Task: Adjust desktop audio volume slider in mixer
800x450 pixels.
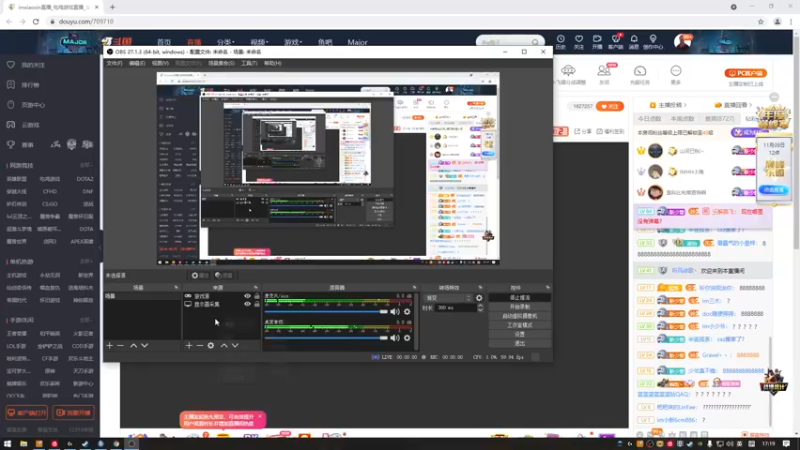Action: tap(326, 338)
